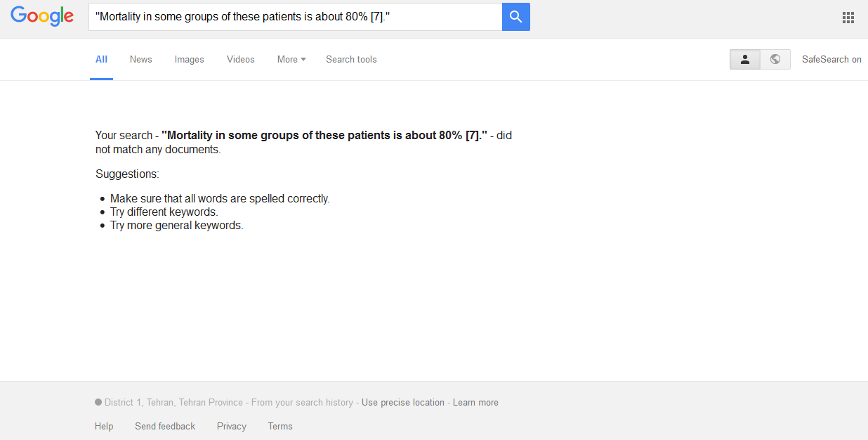Open the Google apps grid

pos(848,18)
